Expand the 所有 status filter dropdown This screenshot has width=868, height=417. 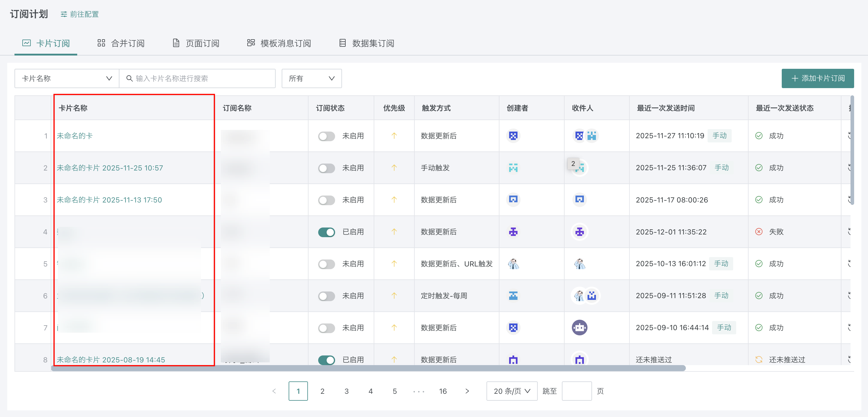[311, 78]
